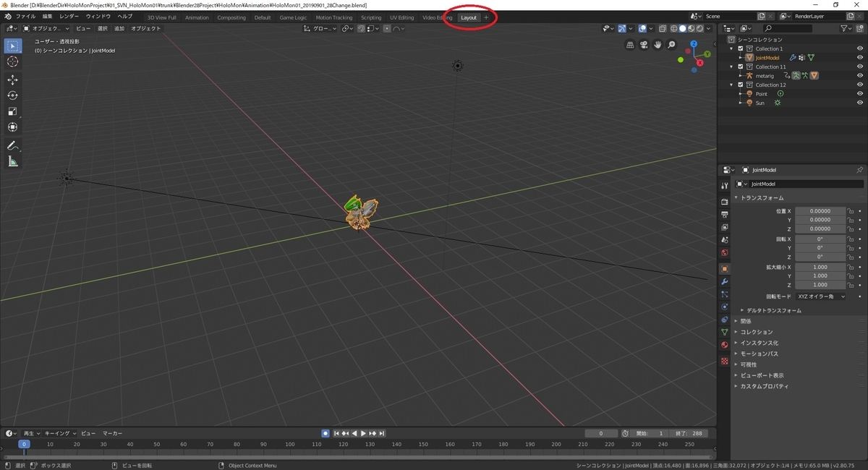
Task: Open the Texture properties tab
Action: (x=725, y=361)
